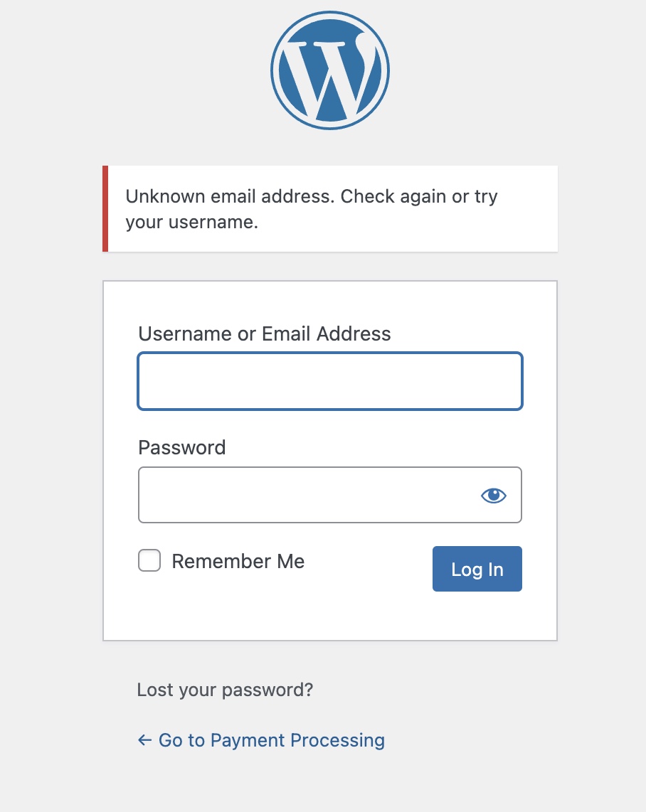Show password using the eye icon
Image resolution: width=646 pixels, height=812 pixels.
coord(494,496)
